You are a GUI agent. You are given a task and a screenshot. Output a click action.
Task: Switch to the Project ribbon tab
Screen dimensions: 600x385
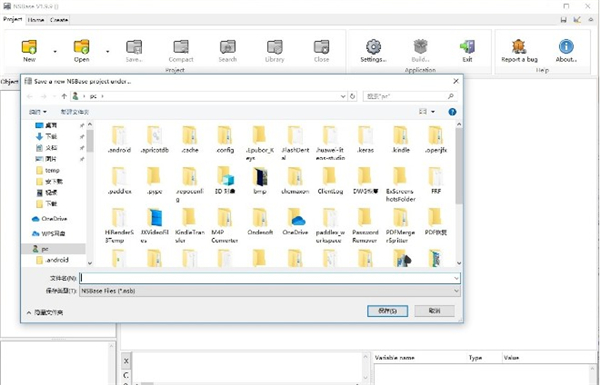(x=13, y=19)
